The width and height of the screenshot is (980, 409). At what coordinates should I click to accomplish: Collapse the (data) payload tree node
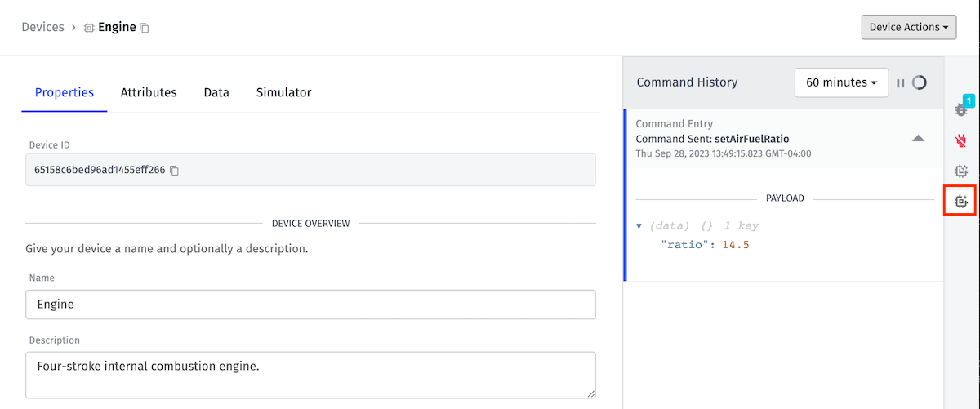pos(639,226)
